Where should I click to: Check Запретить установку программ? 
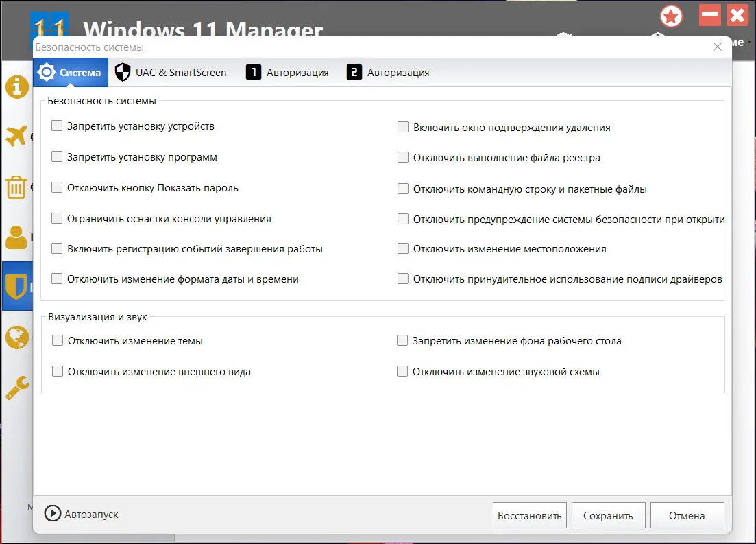pyautogui.click(x=57, y=156)
